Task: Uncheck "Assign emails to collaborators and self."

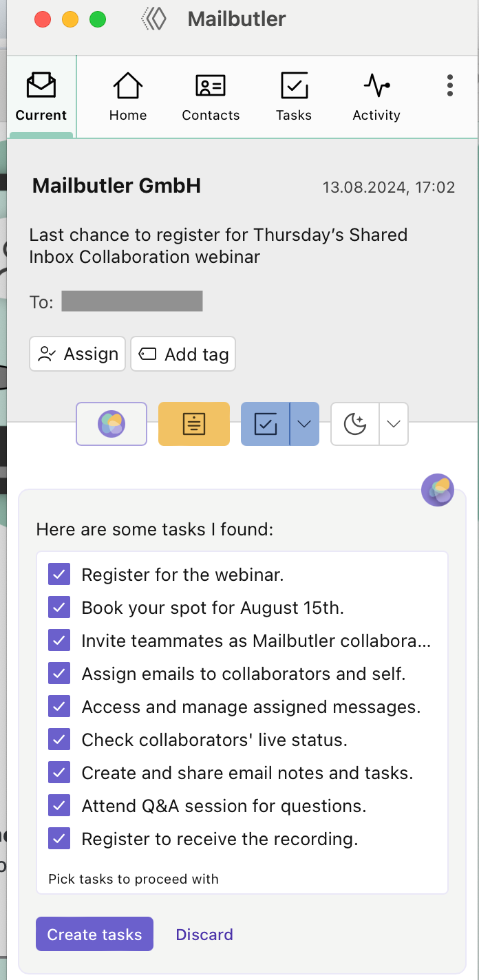Action: (59, 674)
